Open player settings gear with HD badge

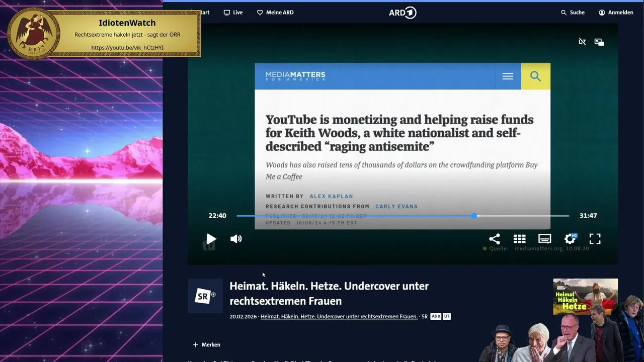pyautogui.click(x=571, y=238)
